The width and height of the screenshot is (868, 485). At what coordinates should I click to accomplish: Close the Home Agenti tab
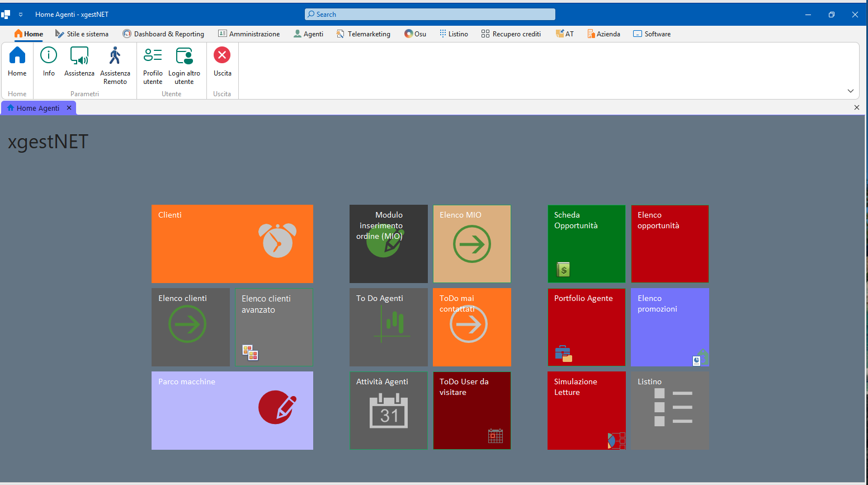[x=69, y=108]
